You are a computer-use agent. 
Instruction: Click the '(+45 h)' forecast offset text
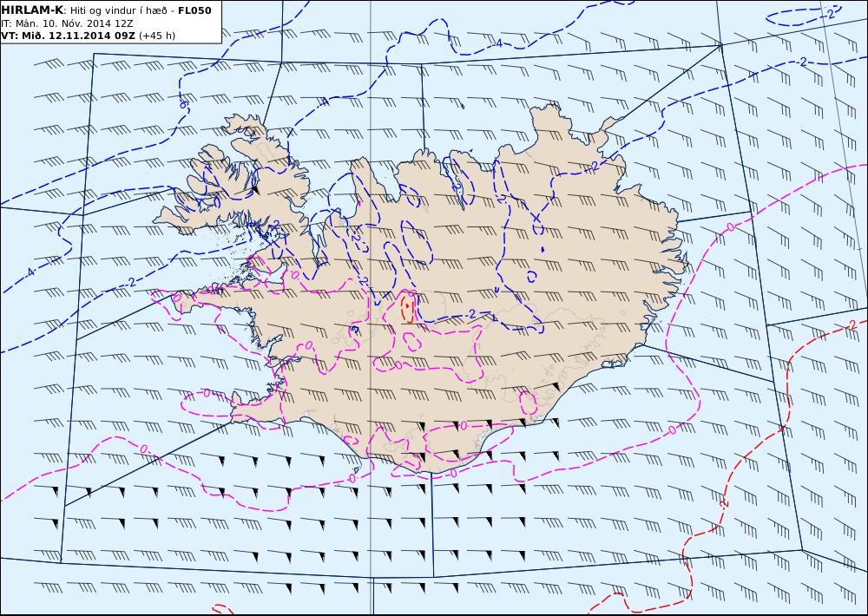coord(157,36)
